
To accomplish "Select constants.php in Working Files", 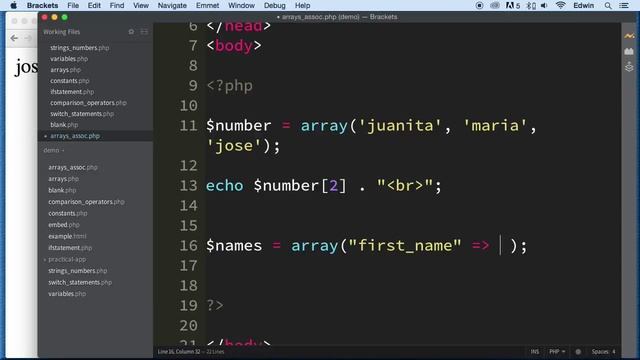I will [x=69, y=81].
